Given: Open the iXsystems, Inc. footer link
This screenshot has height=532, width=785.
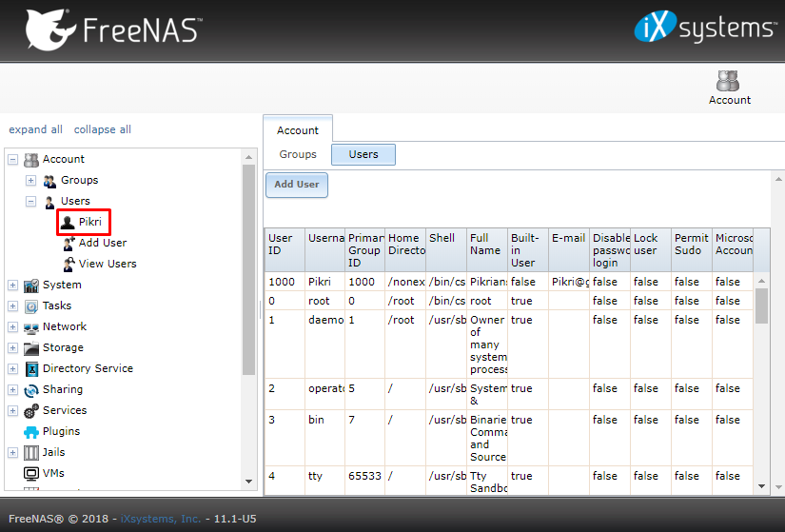Looking at the screenshot, I should coord(161,519).
